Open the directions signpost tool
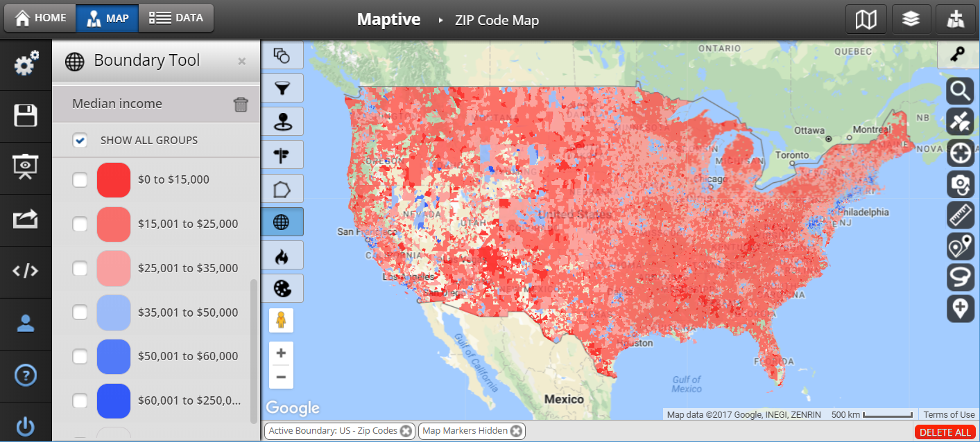Viewport: 980px width, 442px height. pos(282,155)
